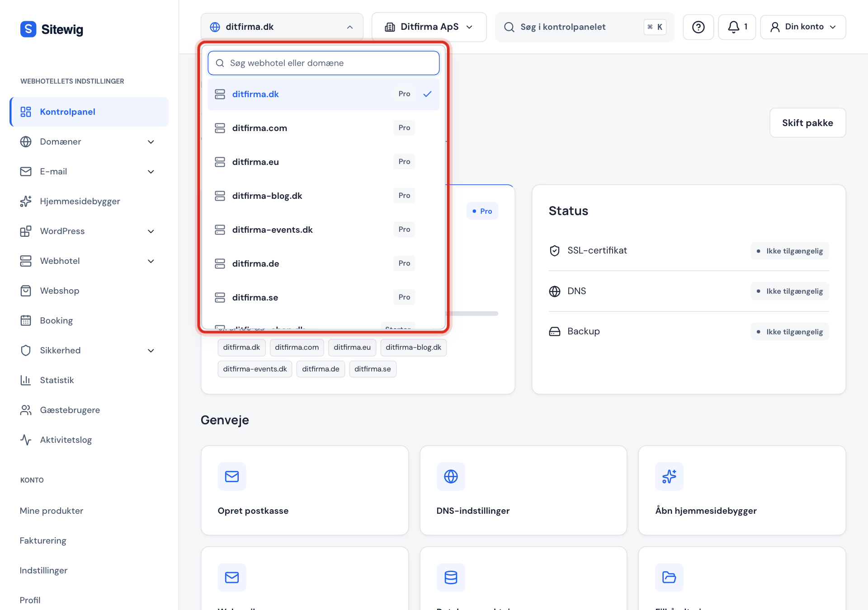The height and width of the screenshot is (610, 868).
Task: Click the Webshop bag icon in the sidebar
Action: coord(26,291)
